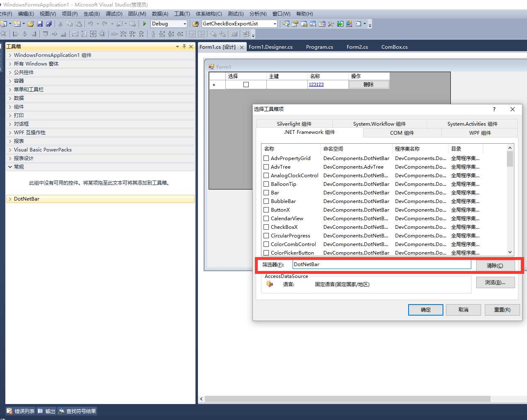The width and height of the screenshot is (527, 420).
Task: Click the Save All icon
Action: tap(49, 24)
